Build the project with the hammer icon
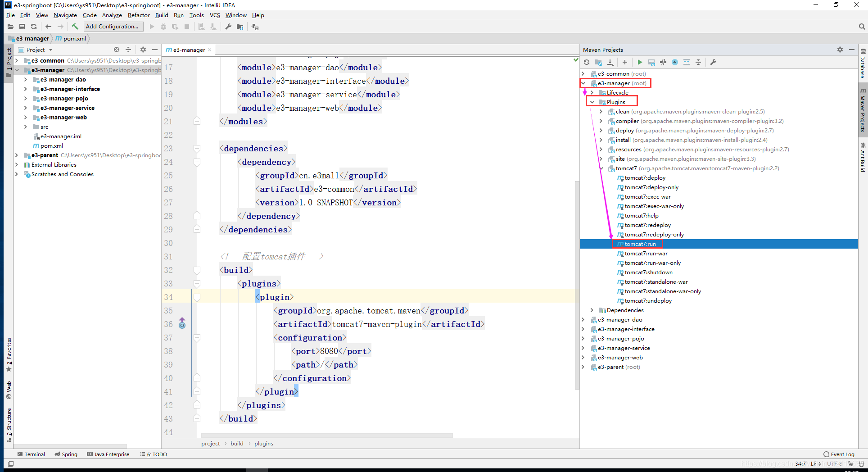868x472 pixels. point(75,27)
